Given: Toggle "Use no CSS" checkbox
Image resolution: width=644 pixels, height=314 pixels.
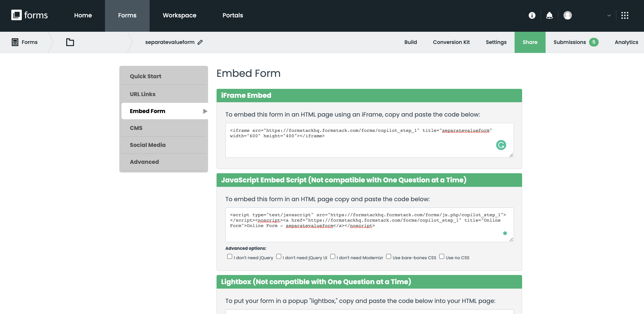Looking at the screenshot, I should pos(442,256).
